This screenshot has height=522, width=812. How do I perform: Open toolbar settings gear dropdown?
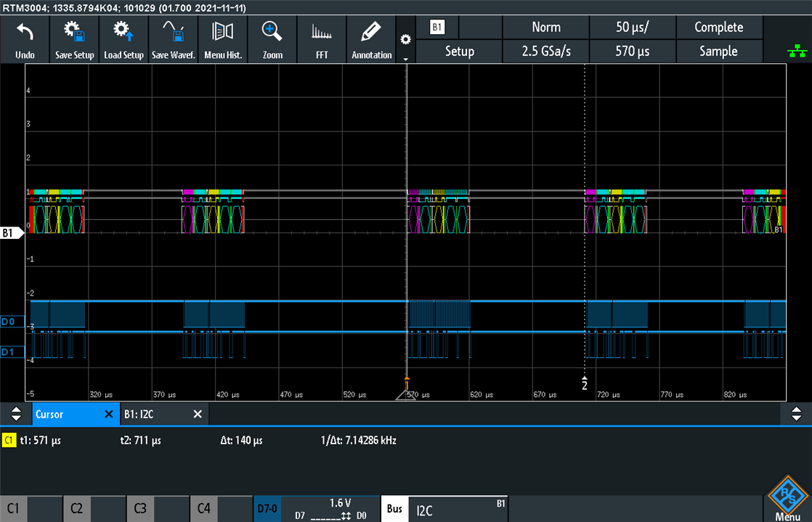tap(405, 39)
